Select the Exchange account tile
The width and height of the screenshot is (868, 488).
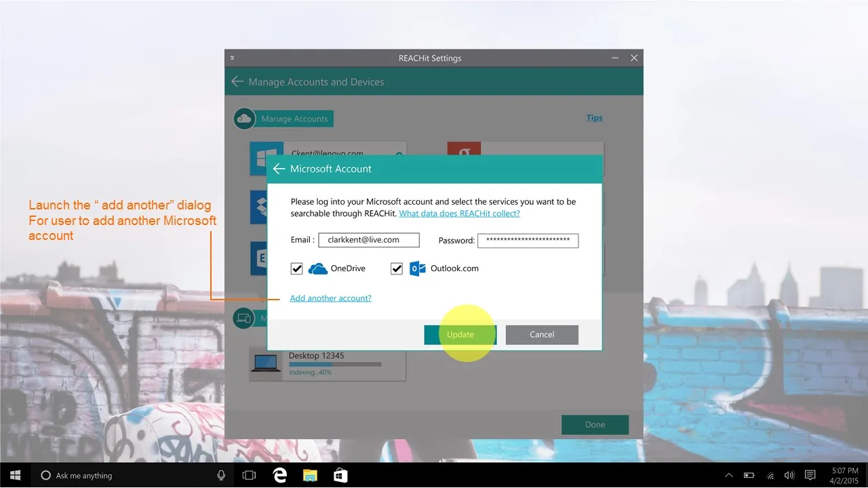click(258, 258)
